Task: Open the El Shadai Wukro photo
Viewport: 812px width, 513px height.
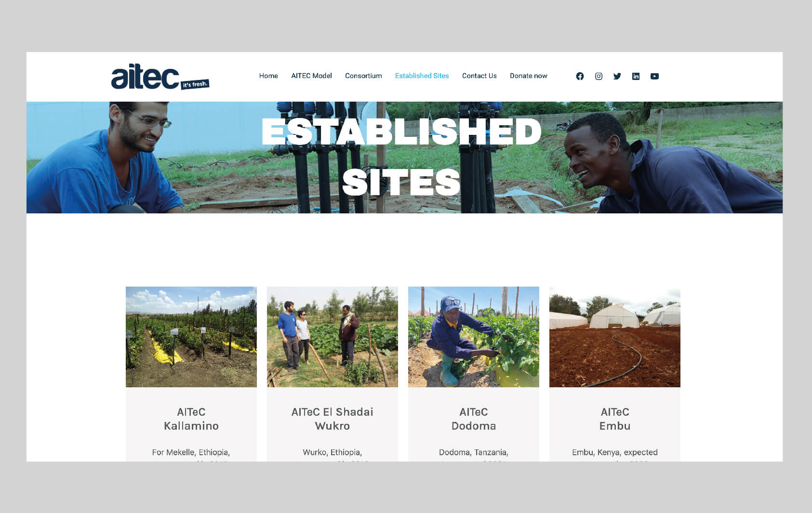Action: [333, 337]
